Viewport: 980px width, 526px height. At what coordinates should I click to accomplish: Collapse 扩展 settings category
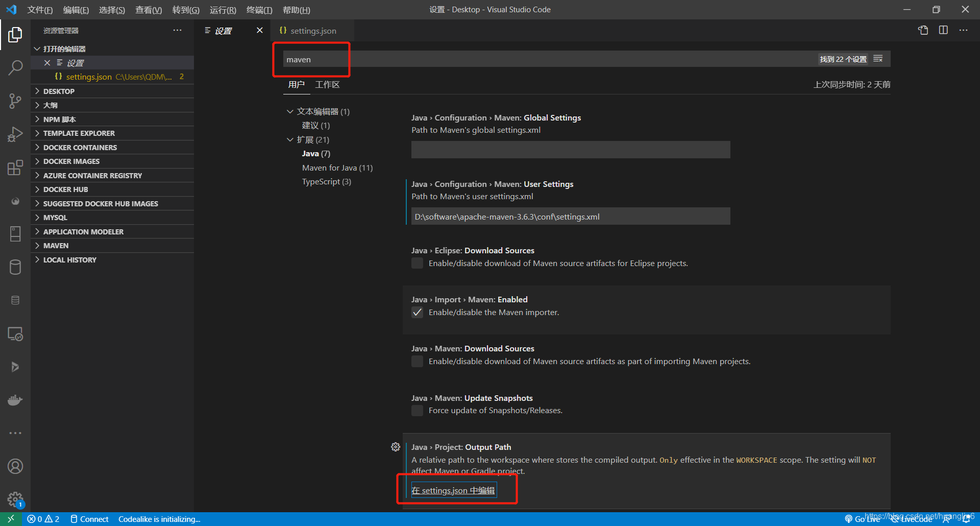(290, 139)
